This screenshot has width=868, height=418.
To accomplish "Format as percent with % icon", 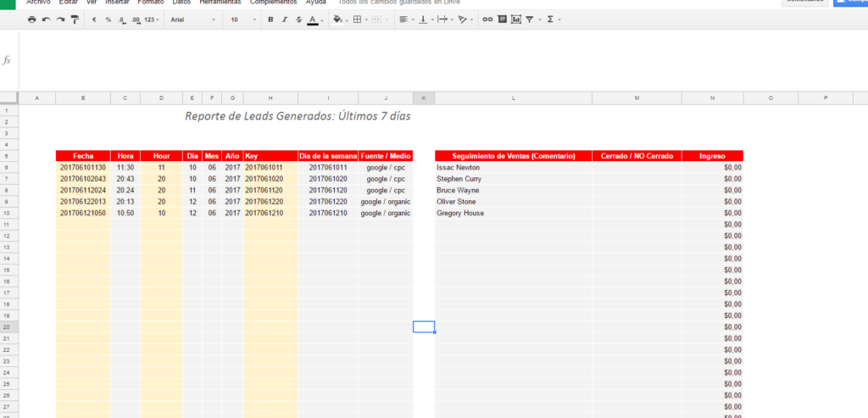I will [108, 20].
